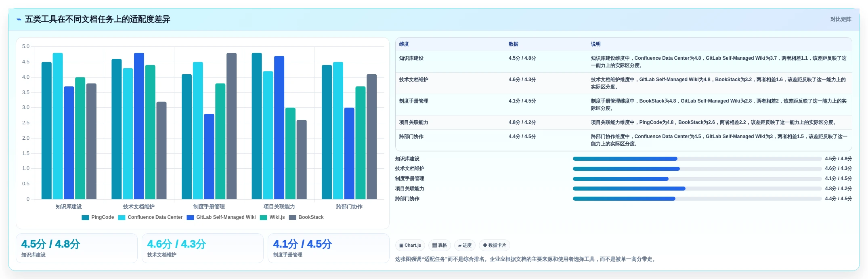Click the 知识库建设 progress bar
The width and height of the screenshot is (868, 279).
point(697,159)
